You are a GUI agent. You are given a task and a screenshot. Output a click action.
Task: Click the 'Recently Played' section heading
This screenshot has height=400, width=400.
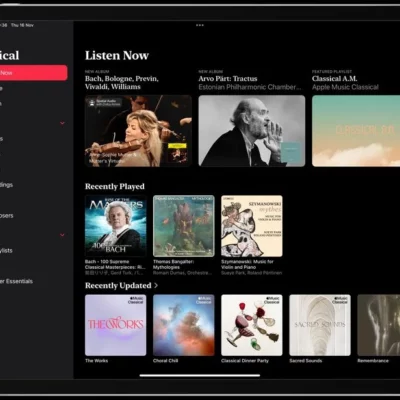coord(115,186)
